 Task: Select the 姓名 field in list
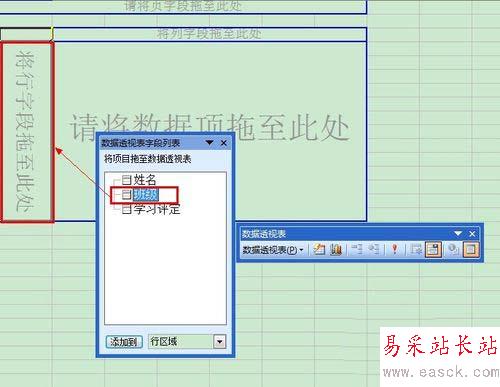click(145, 180)
